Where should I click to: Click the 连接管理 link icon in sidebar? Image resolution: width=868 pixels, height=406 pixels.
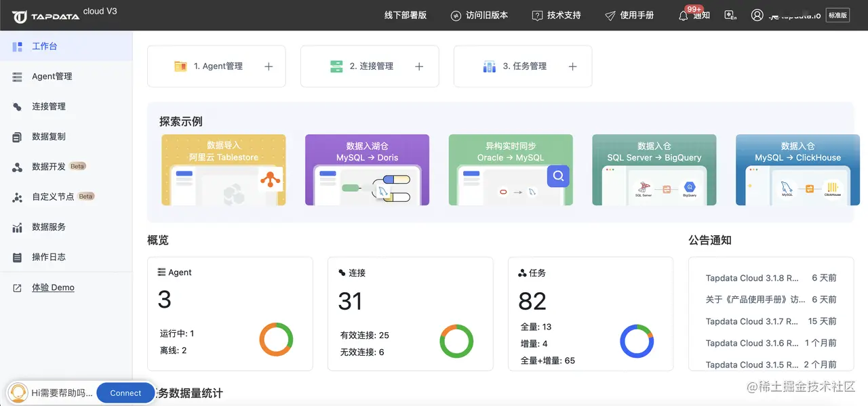(18, 106)
